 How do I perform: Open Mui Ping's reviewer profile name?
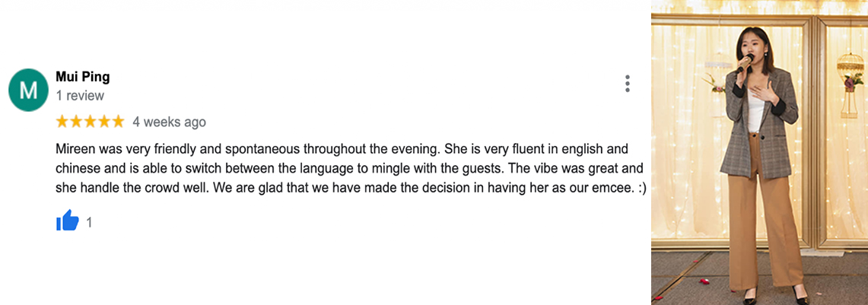[82, 77]
